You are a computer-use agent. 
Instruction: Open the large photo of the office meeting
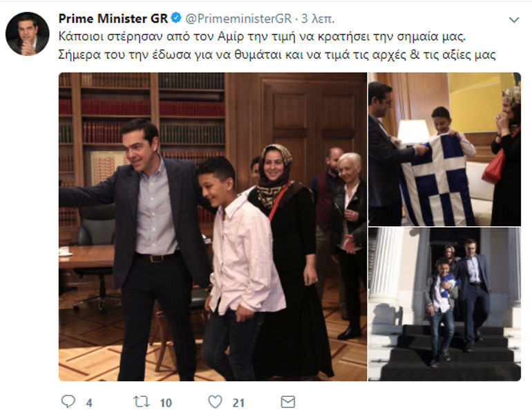coord(212,226)
